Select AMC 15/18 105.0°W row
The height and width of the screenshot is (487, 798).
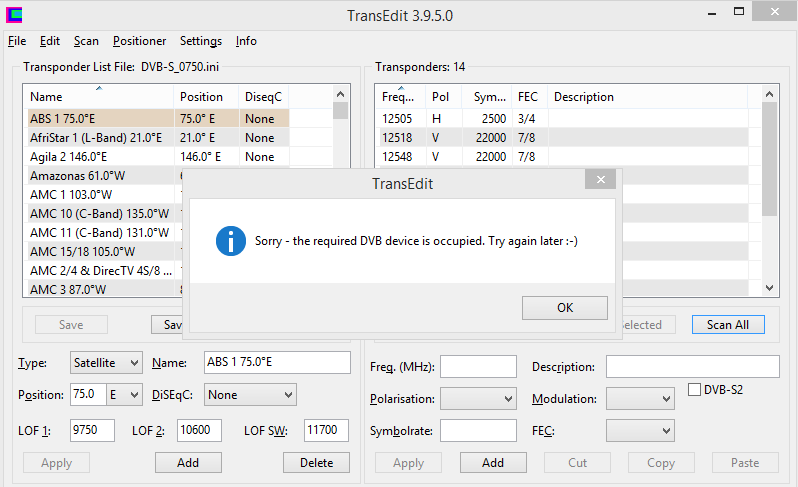105,251
